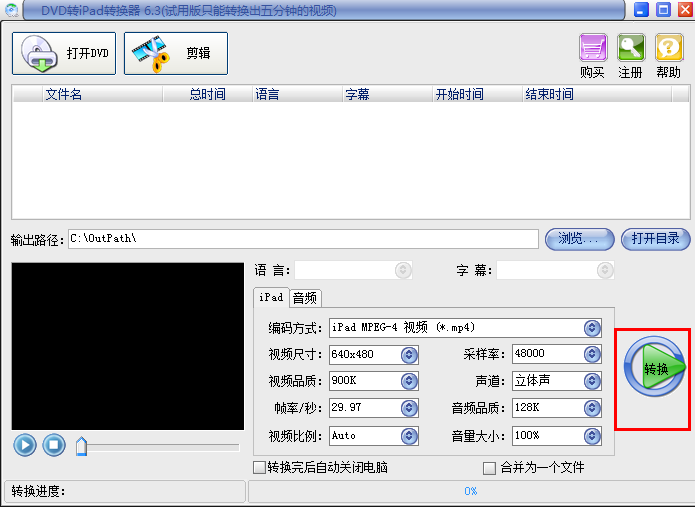This screenshot has height=507, width=695.
Task: Expand the 编码方式 dropdown
Action: (x=592, y=328)
